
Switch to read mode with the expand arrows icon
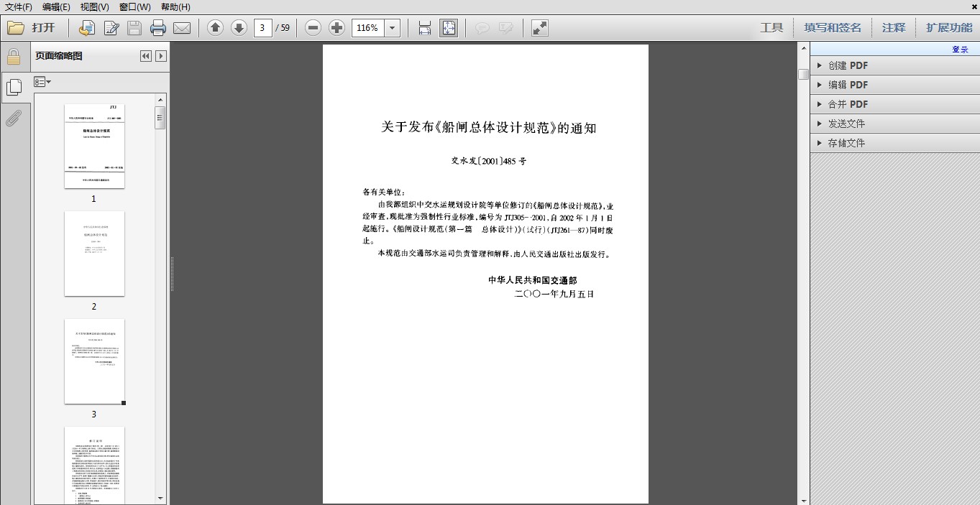[x=540, y=28]
